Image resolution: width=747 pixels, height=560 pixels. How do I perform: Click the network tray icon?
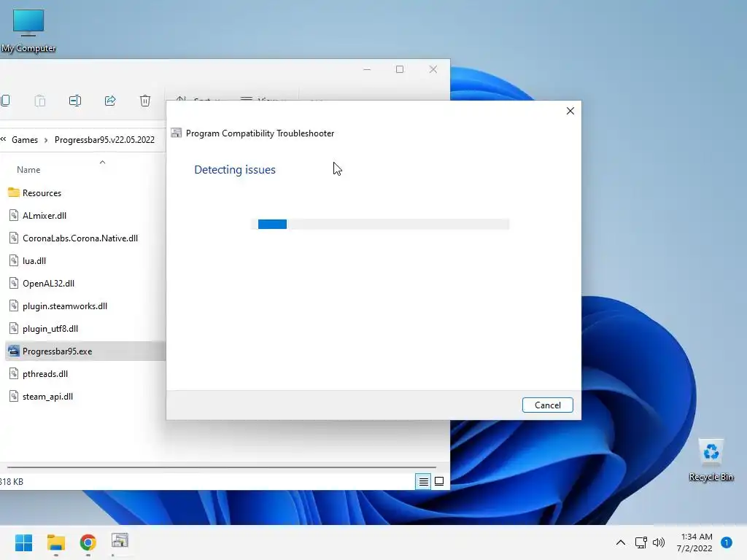(640, 542)
